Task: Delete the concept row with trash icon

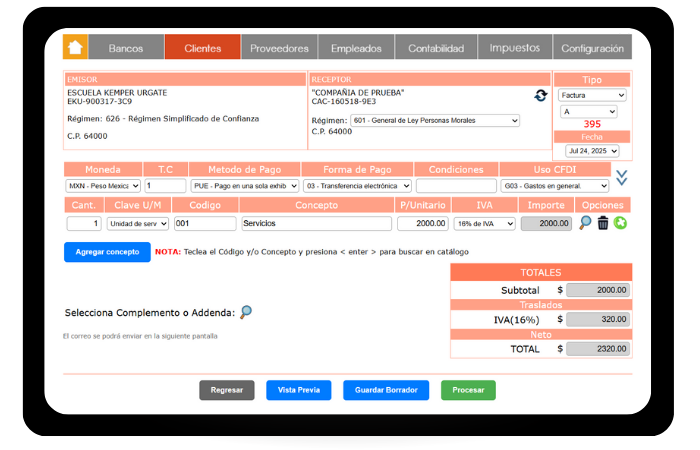Action: tap(603, 223)
